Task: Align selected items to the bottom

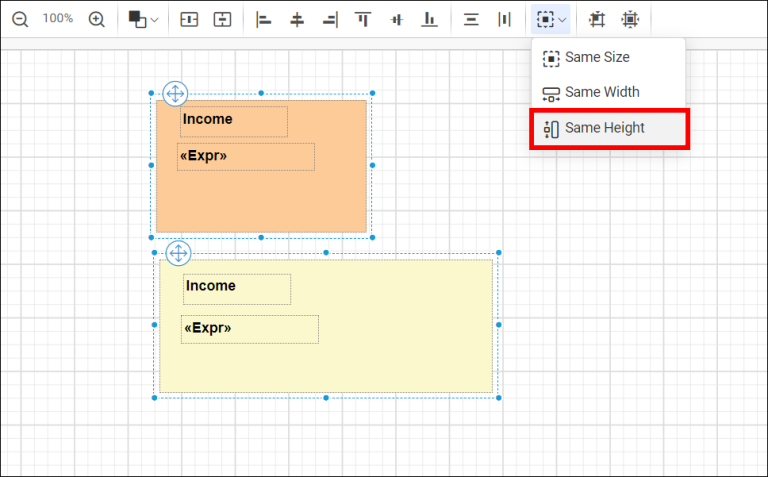Action: click(x=430, y=20)
